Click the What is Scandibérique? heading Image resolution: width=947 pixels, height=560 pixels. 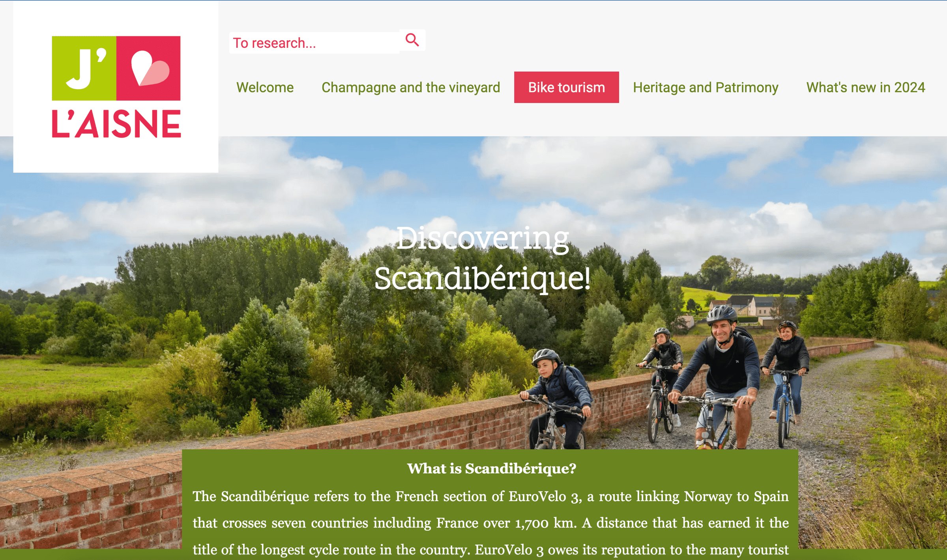tap(492, 468)
